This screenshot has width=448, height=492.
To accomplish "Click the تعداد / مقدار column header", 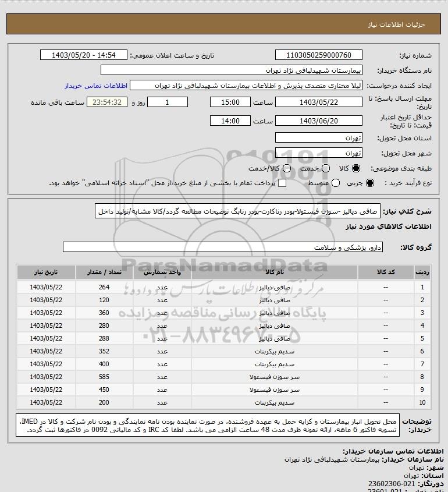I will coord(104,272).
